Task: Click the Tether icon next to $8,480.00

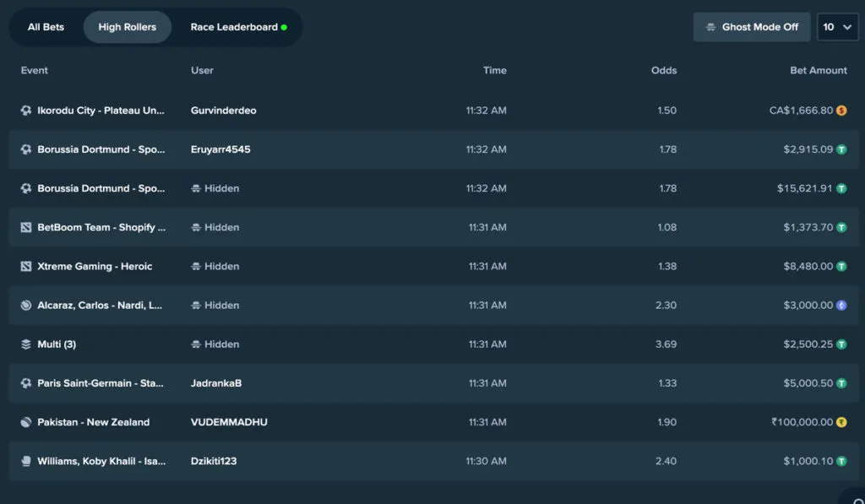Action: pyautogui.click(x=841, y=266)
